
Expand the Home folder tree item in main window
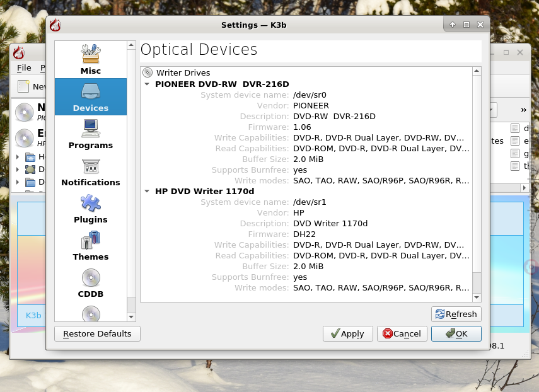pos(18,157)
